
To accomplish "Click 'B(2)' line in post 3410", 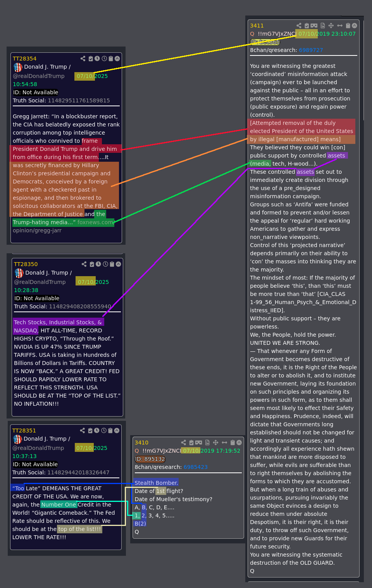I will 140,524.
